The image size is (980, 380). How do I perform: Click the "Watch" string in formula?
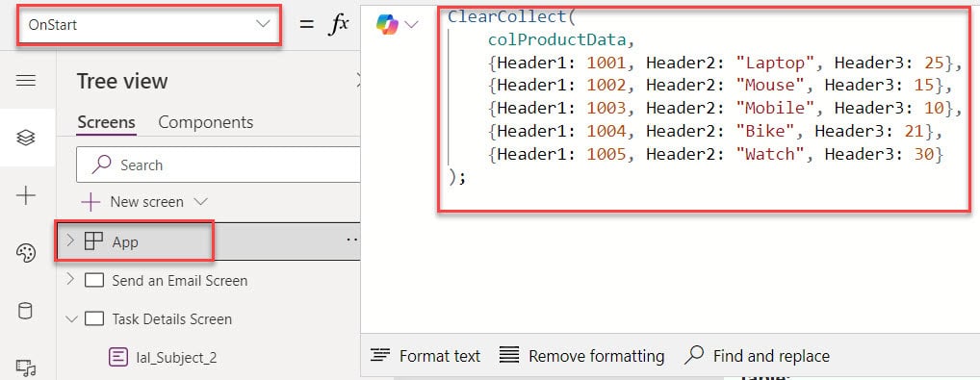pyautogui.click(x=770, y=154)
